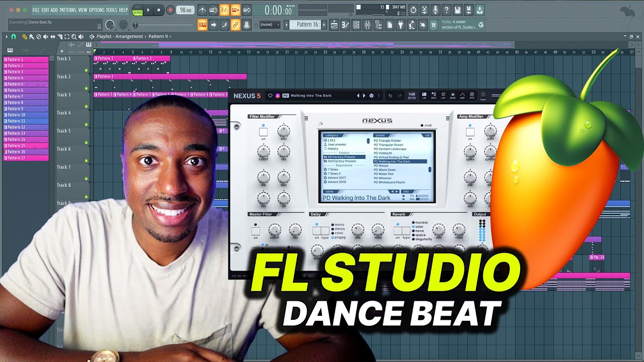Select Pattern 9 in the pattern list

click(x=26, y=109)
